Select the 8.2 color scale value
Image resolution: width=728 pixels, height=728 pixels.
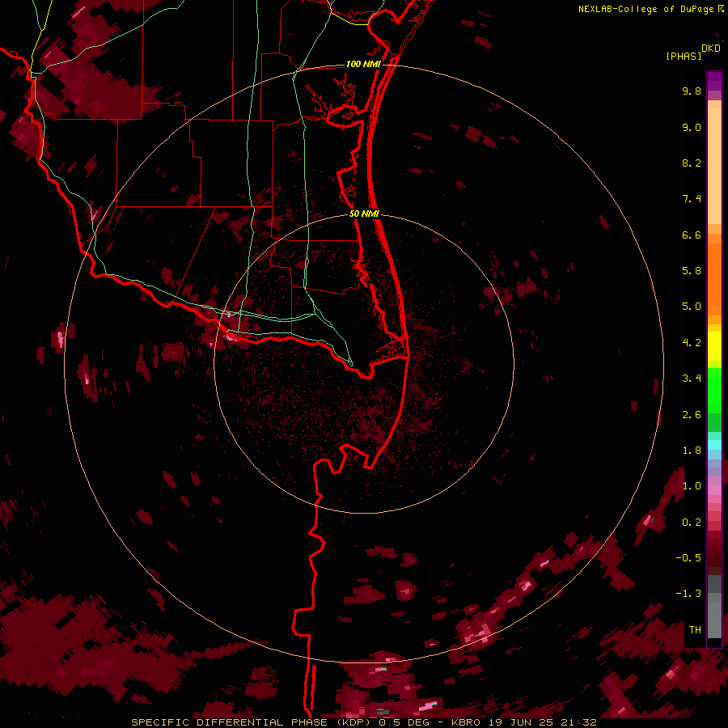(x=692, y=163)
